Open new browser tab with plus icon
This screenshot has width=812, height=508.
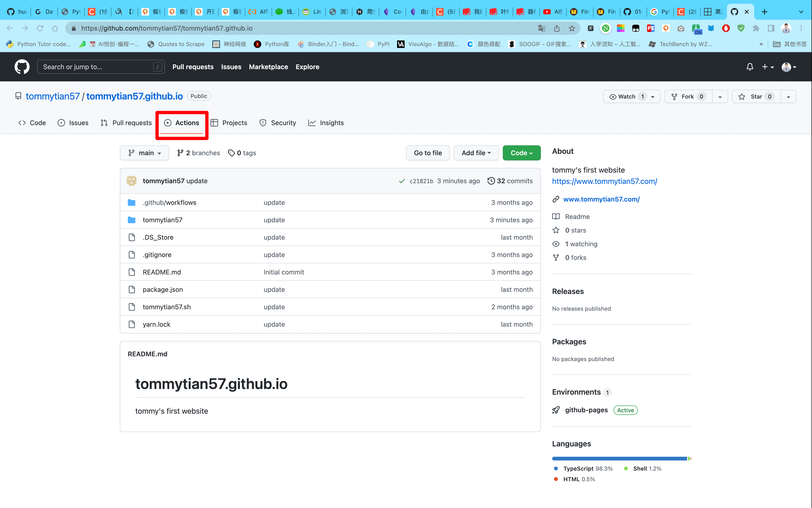tap(764, 12)
